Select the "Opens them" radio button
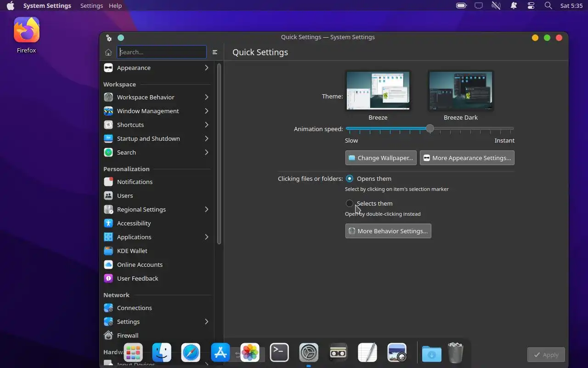 point(350,178)
